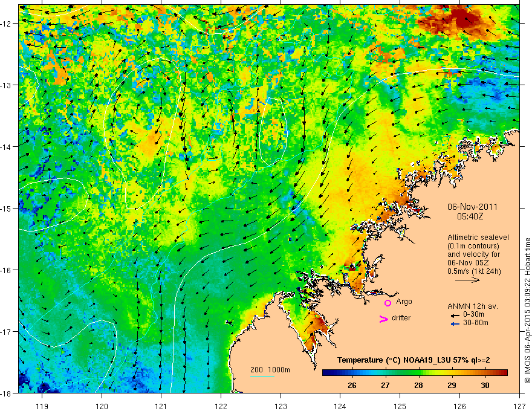Screen dimensions: 532x411
Task: Click the dark red end of color bar
Action: (x=504, y=373)
